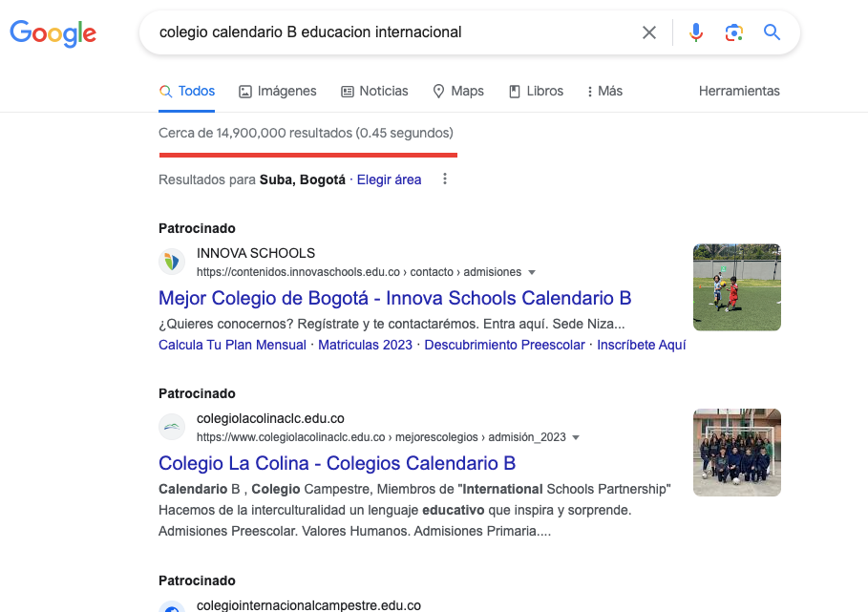Open Mejor Colegio de Bogotá Innova Schools link
The width and height of the screenshot is (868, 612).
click(394, 298)
